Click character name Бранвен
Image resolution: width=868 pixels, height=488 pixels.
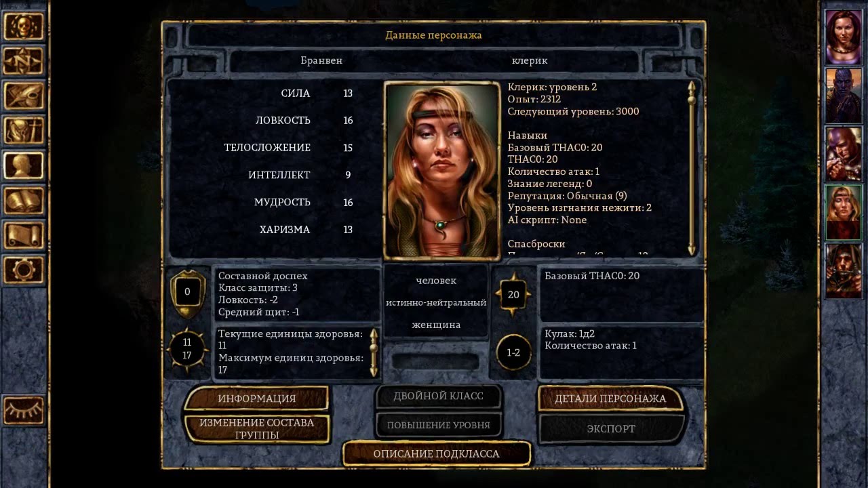coord(321,60)
